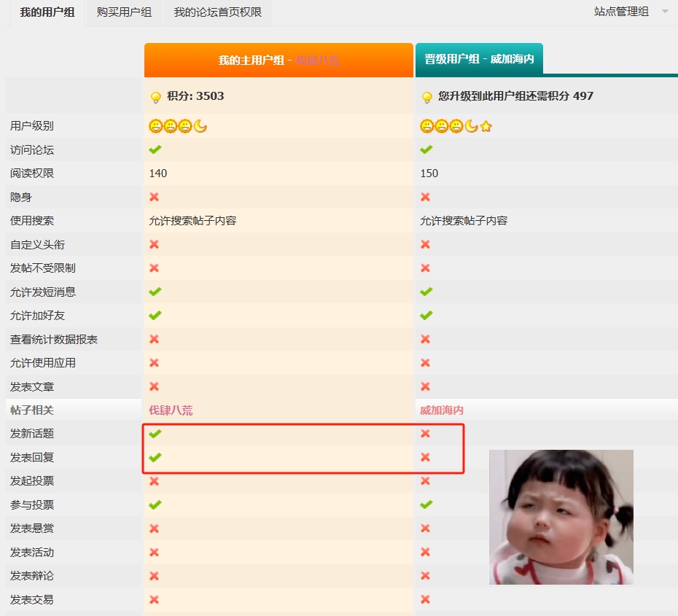Click the 发表悬赏 row label
The width and height of the screenshot is (678, 616).
coord(32,529)
